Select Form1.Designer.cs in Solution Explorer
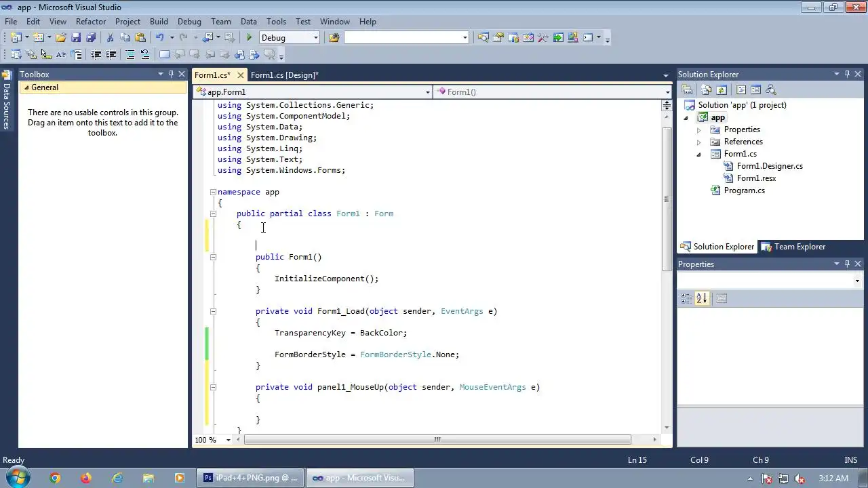 click(770, 166)
